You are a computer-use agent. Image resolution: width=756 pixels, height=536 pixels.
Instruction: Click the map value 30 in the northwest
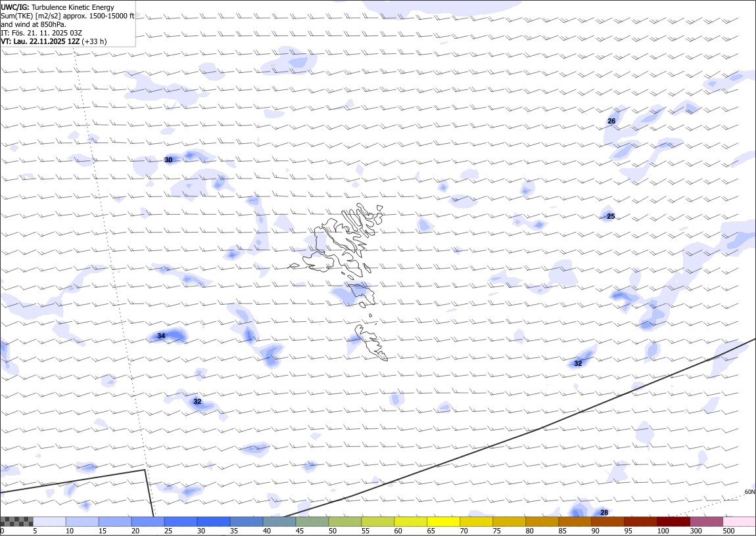click(168, 160)
